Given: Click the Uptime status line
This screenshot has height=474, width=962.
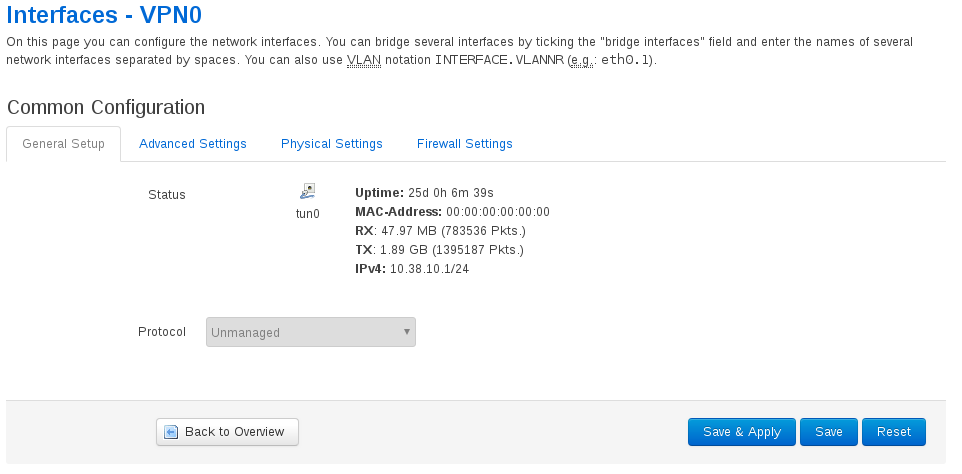Looking at the screenshot, I should (424, 193).
